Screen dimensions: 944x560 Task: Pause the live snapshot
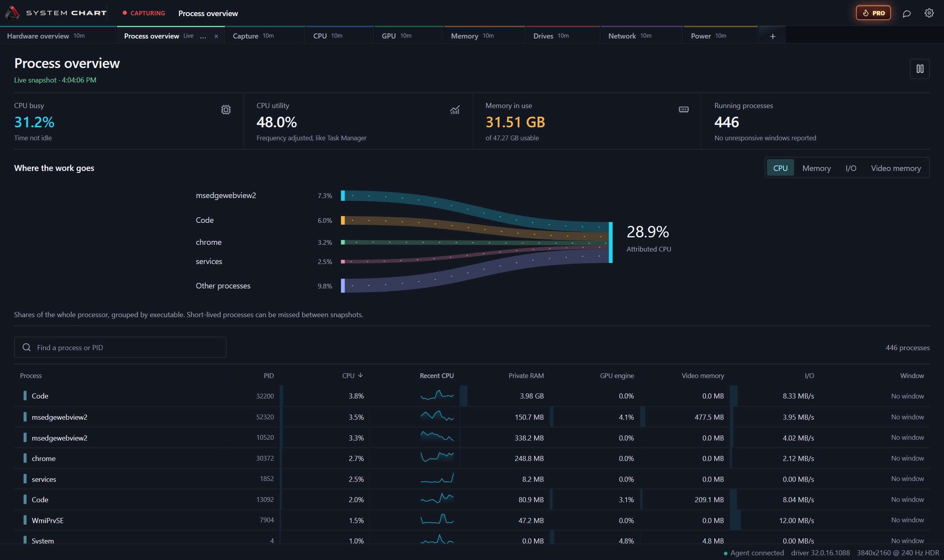coord(920,69)
